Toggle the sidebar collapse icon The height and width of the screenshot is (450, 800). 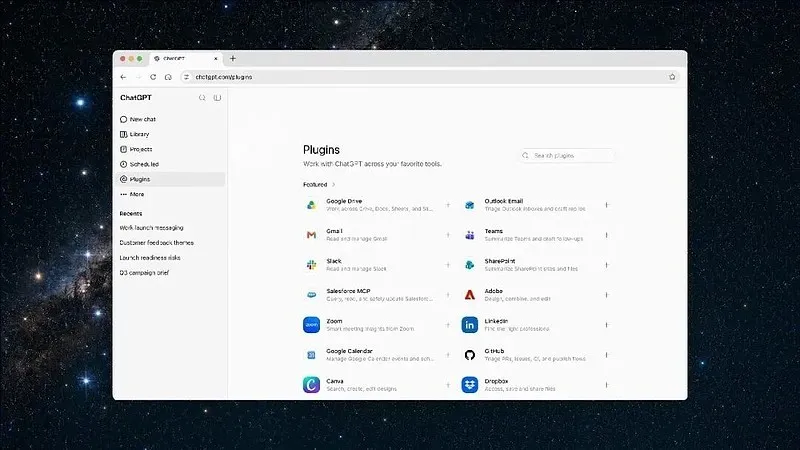(x=217, y=97)
